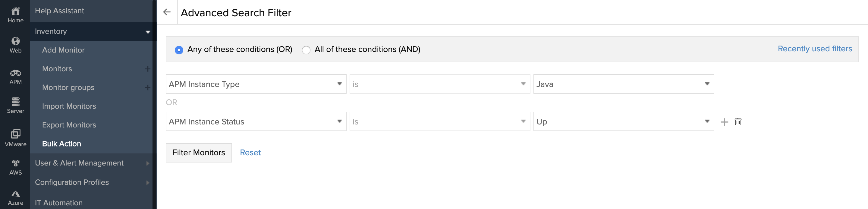Open the Up status value dropdown
The image size is (868, 209).
[623, 121]
